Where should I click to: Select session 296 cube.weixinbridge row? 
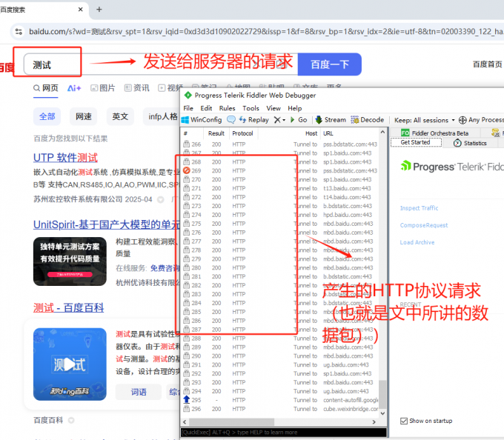[280, 409]
